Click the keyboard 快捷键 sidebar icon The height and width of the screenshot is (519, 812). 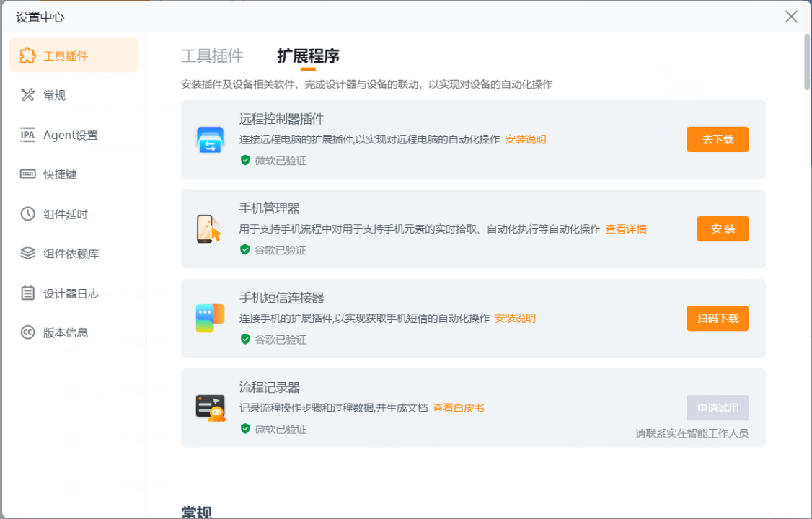(x=27, y=174)
